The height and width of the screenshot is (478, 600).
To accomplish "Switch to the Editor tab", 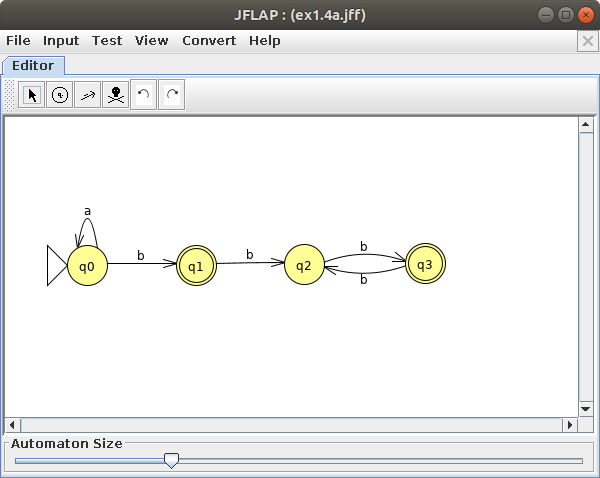I will [33, 66].
